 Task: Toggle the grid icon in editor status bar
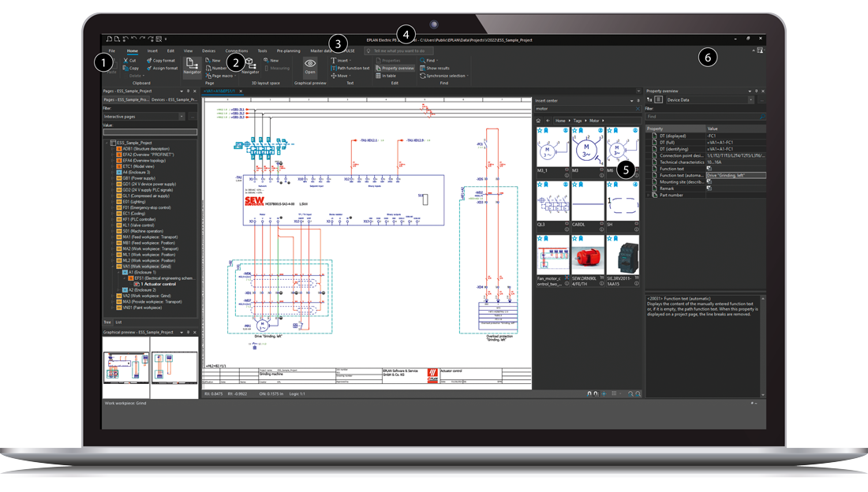(x=613, y=393)
